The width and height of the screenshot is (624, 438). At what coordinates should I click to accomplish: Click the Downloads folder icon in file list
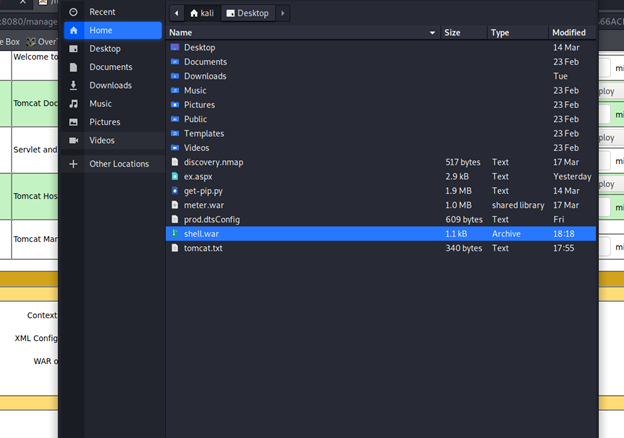[x=175, y=76]
